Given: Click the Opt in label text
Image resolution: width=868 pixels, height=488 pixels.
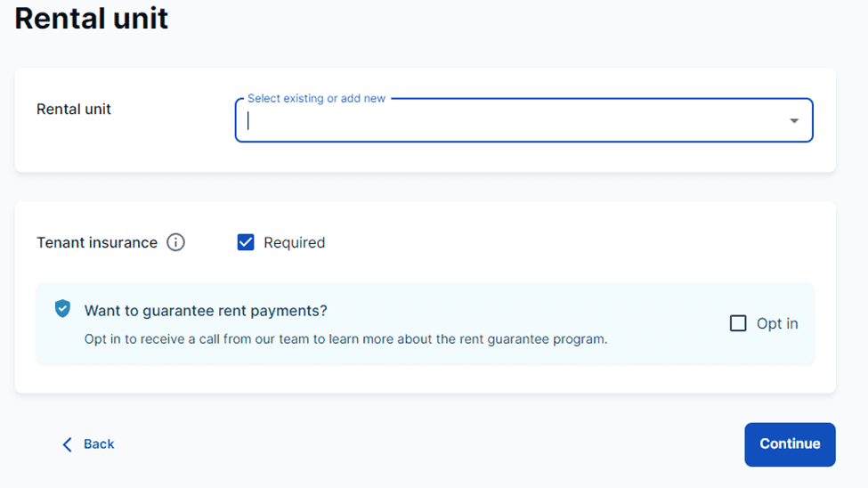Looking at the screenshot, I should 777,323.
